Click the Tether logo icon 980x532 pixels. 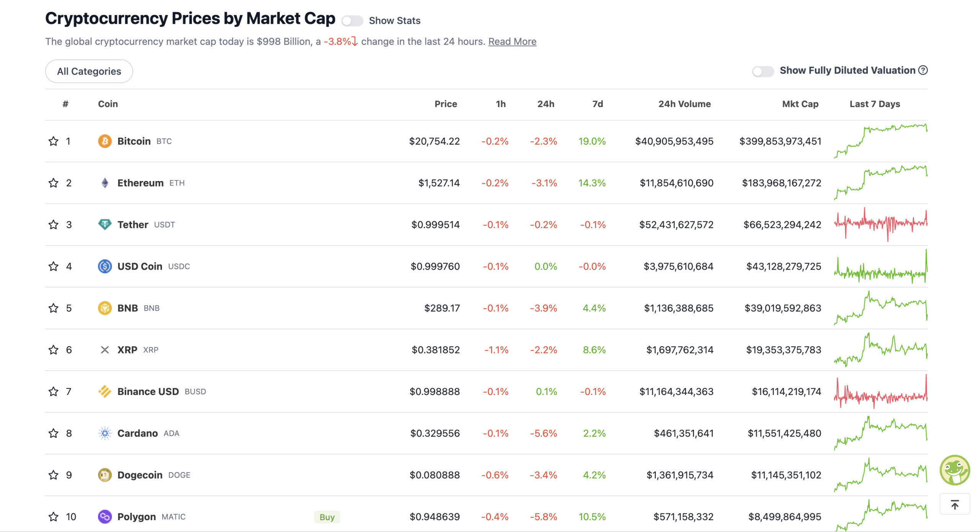[105, 225]
